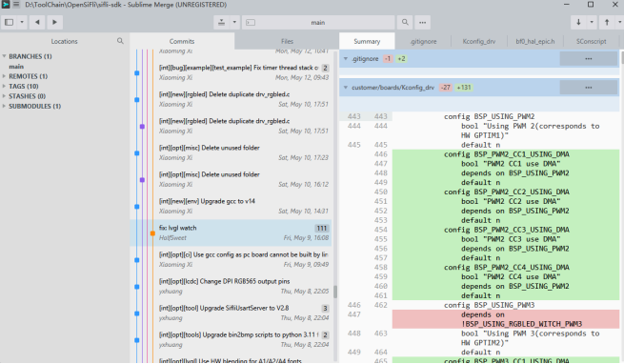Screen dimensions: 624x364
Task: Click the 111 changed files badge
Action: pos(322,228)
